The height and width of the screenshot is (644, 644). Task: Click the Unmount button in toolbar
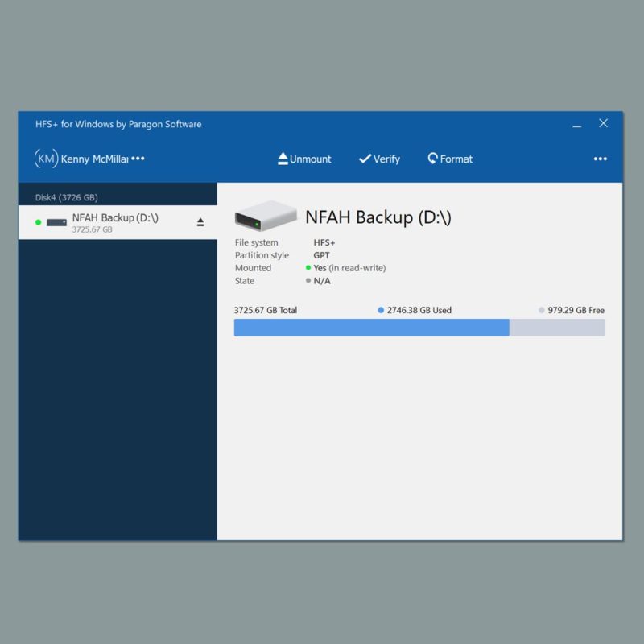304,159
